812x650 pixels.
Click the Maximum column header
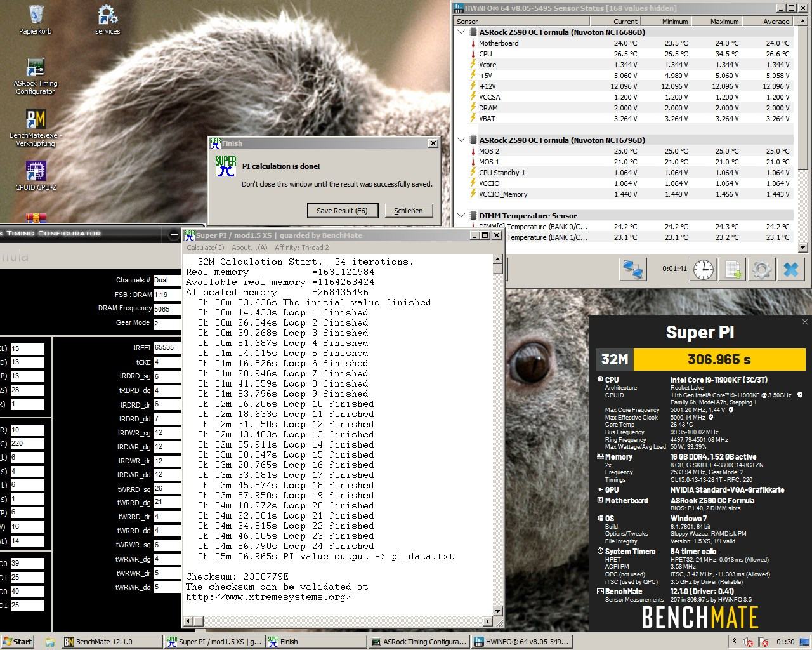[x=717, y=22]
